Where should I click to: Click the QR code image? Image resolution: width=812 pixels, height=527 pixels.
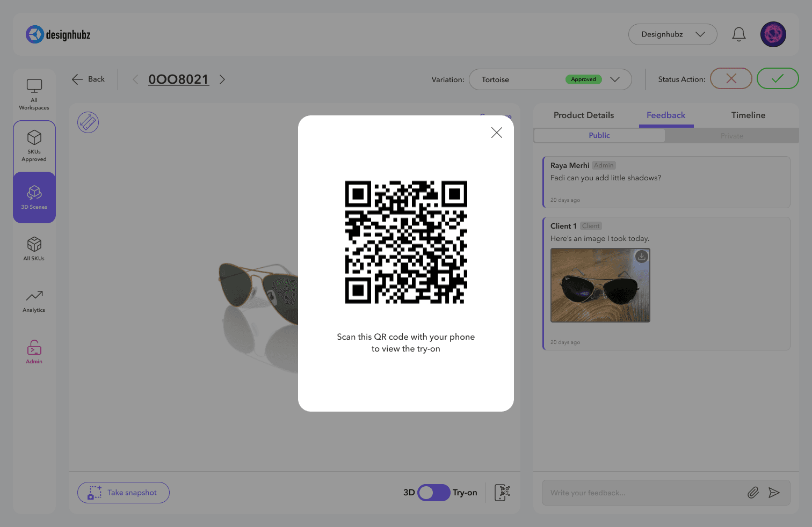coord(406,242)
